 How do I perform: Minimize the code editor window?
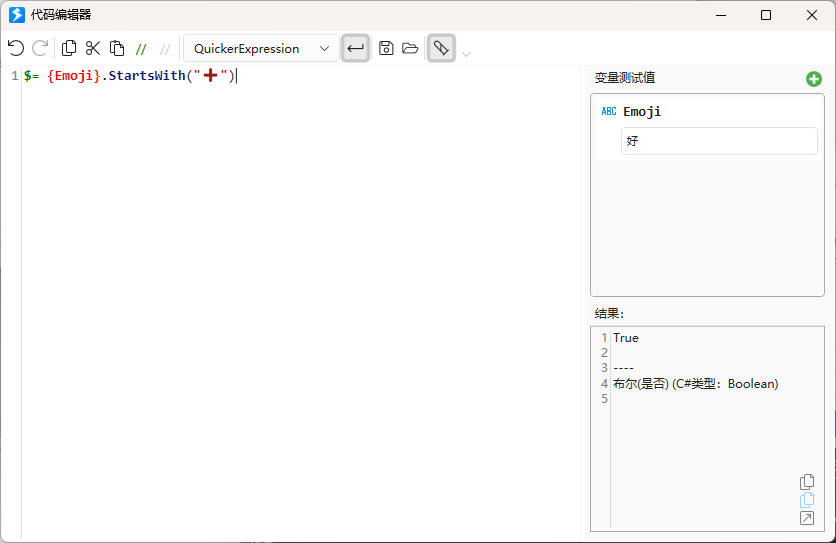721,15
